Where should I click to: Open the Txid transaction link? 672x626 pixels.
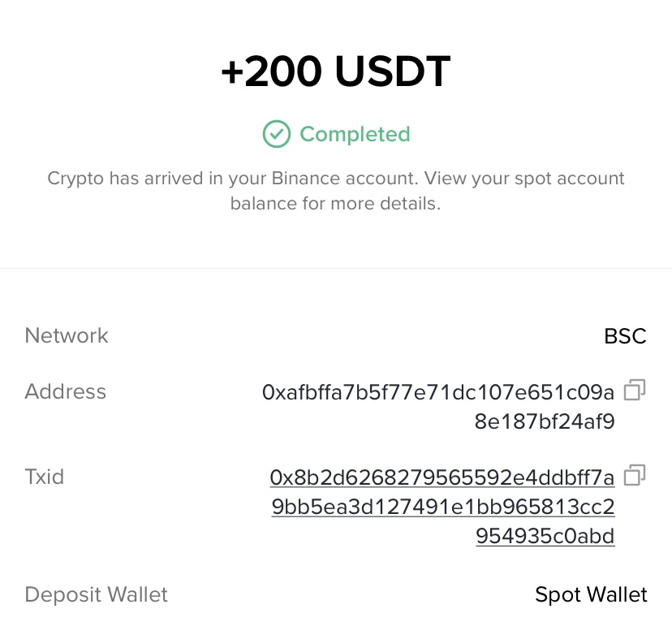(442, 507)
